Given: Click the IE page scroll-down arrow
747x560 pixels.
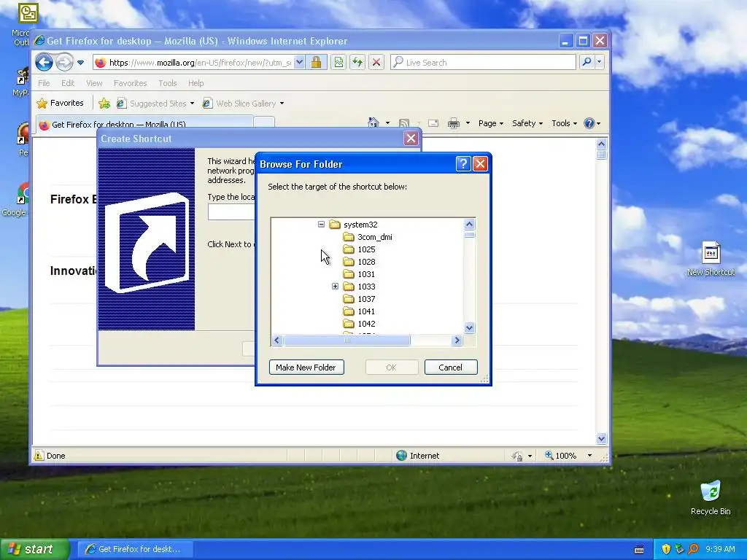Looking at the screenshot, I should pyautogui.click(x=601, y=438).
